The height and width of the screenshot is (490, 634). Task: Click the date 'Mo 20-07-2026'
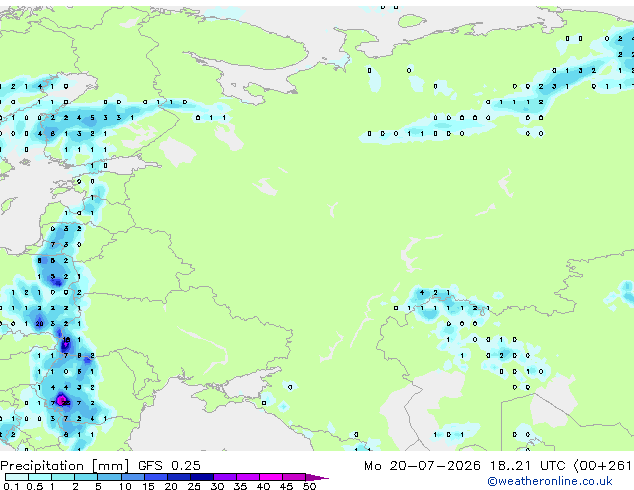click(x=422, y=466)
